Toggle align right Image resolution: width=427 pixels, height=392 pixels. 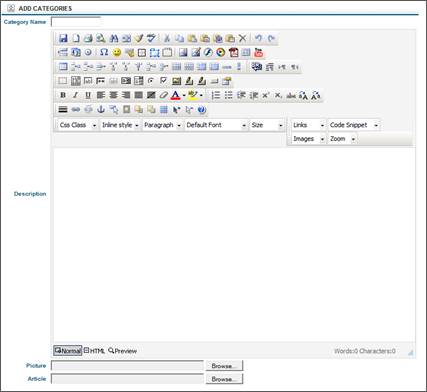126,95
